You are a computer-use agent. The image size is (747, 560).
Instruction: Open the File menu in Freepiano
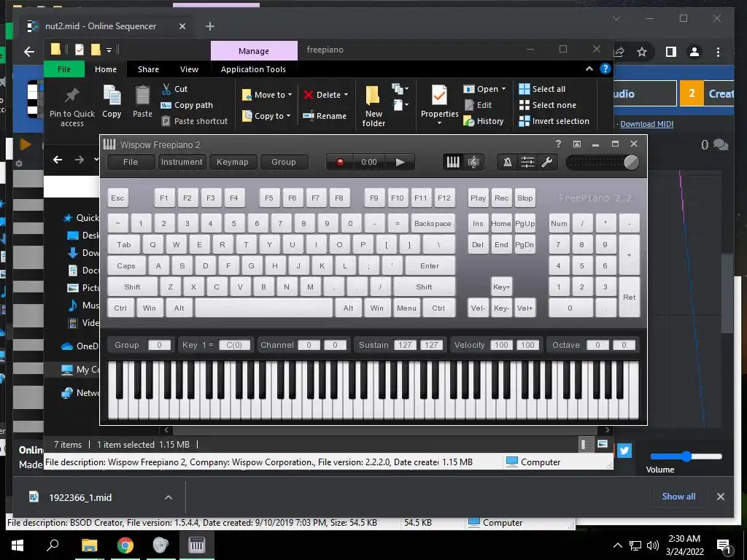pos(131,162)
